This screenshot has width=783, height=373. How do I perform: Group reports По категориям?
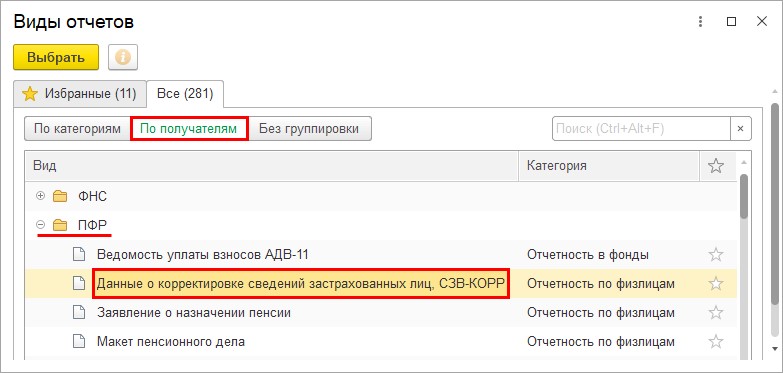(77, 129)
